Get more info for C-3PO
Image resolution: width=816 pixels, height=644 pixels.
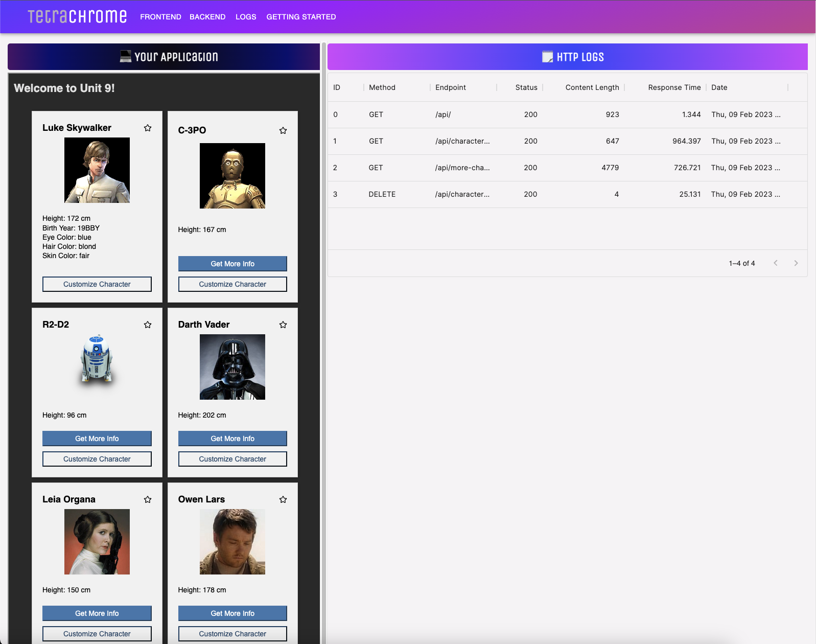click(232, 264)
